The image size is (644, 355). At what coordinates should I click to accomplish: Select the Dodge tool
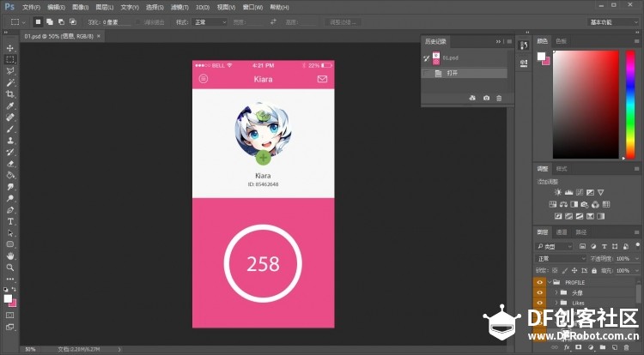pyautogui.click(x=10, y=198)
